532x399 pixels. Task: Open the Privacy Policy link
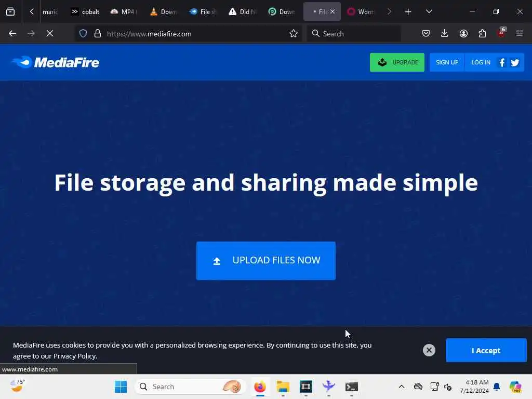pyautogui.click(x=75, y=356)
